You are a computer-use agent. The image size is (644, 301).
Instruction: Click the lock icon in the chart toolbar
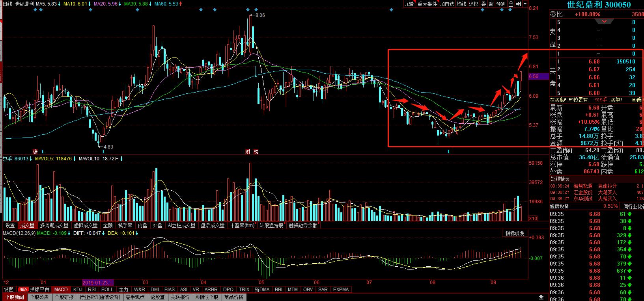coord(510,4)
